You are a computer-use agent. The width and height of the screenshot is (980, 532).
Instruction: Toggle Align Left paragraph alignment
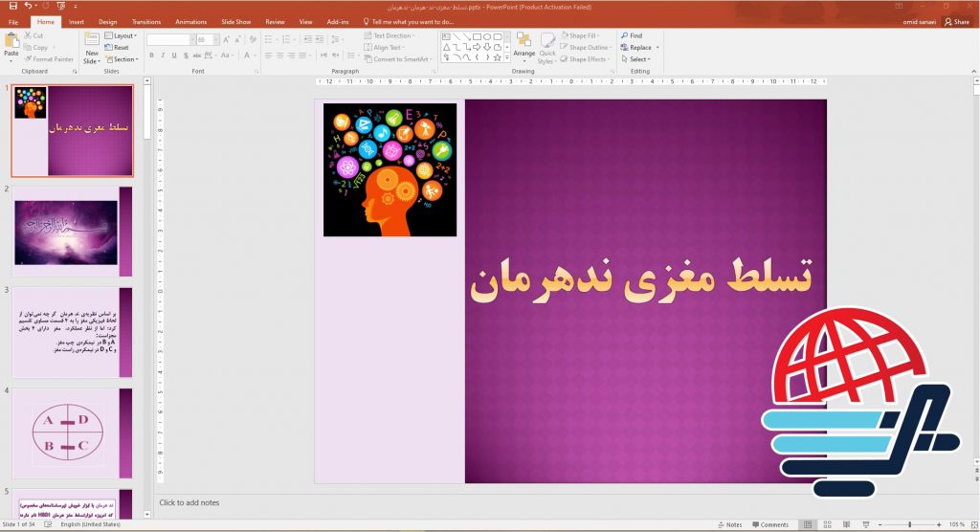(268, 55)
